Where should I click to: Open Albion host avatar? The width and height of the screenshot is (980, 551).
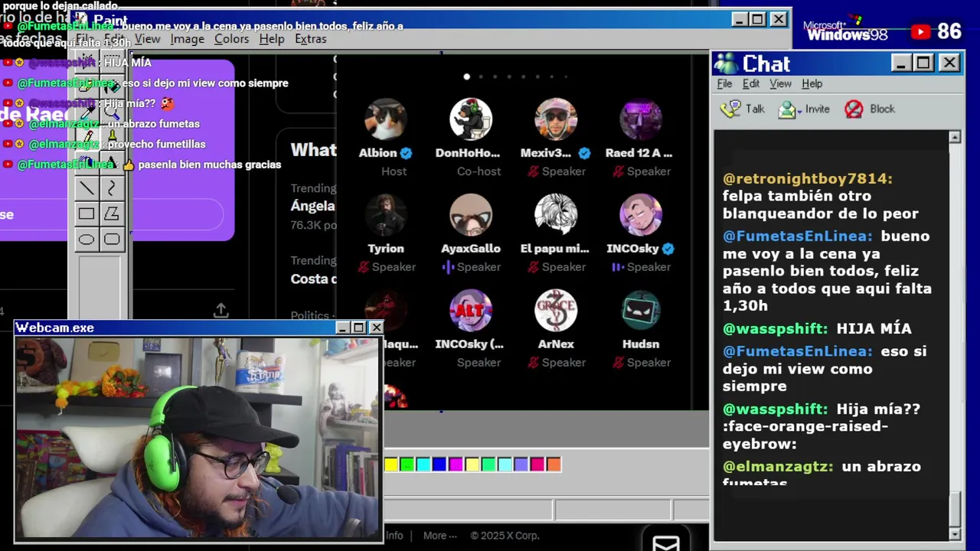click(x=386, y=119)
